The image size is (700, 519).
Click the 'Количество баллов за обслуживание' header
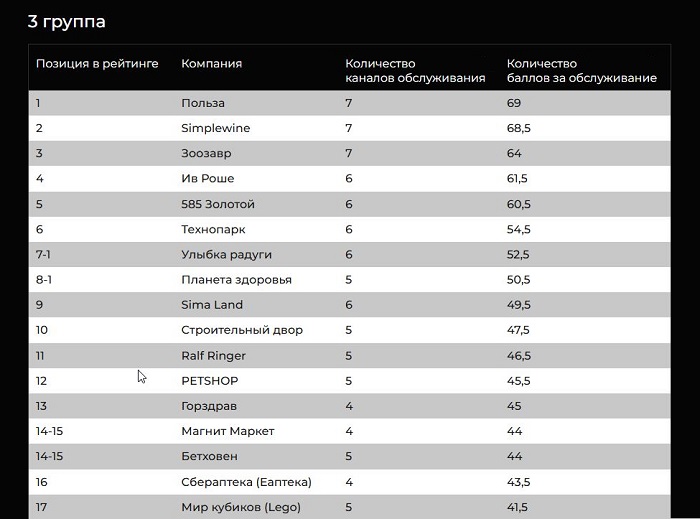coord(581,71)
